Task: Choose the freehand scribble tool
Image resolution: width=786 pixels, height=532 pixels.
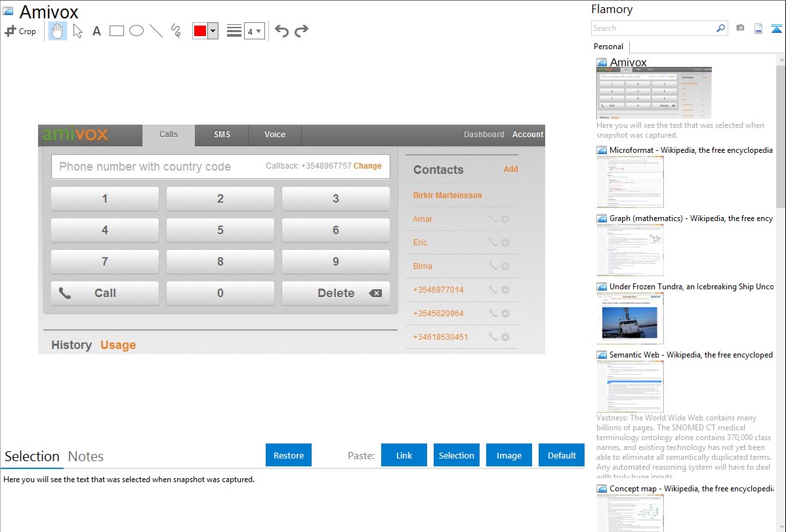Action: [176, 31]
